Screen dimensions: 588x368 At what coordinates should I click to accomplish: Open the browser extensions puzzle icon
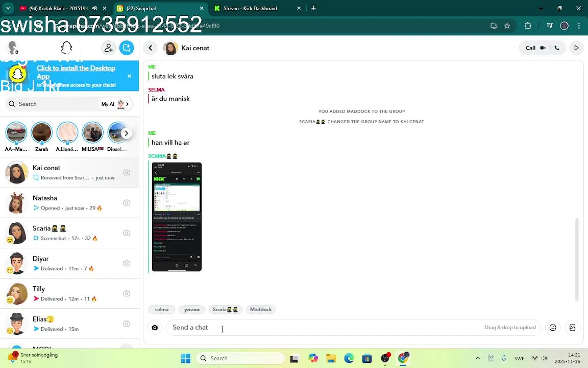(x=528, y=26)
